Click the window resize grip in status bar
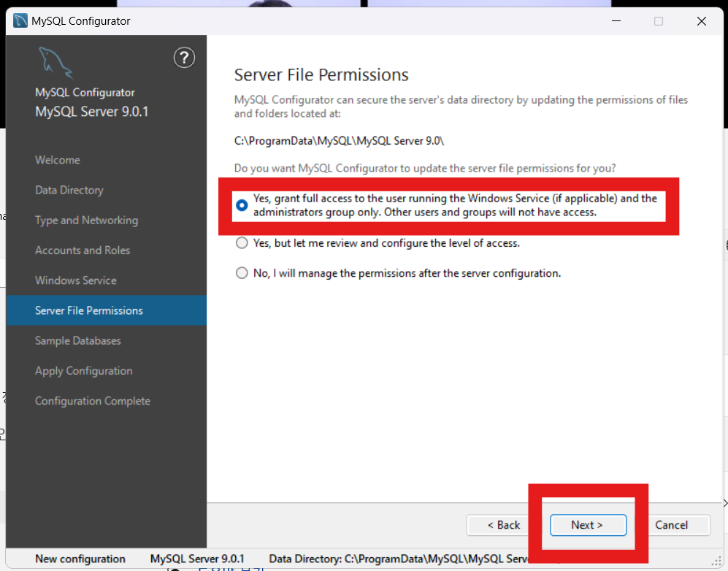Viewport: 728px width, 571px height. [x=717, y=562]
